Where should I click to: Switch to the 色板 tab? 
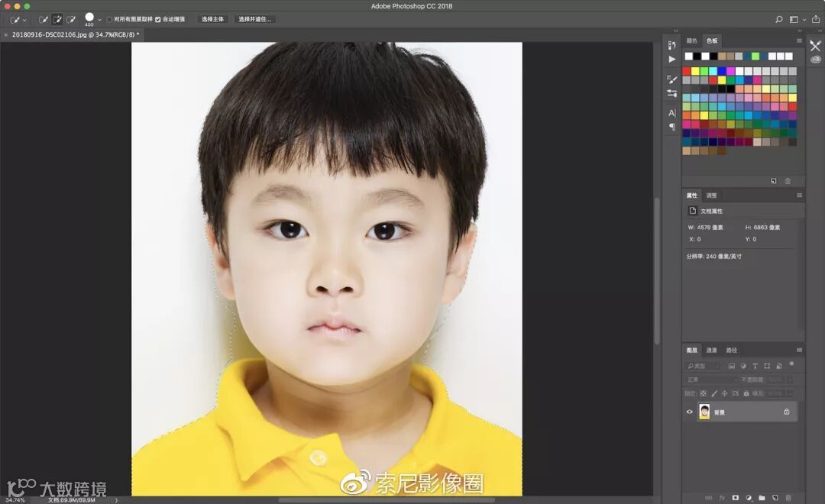[712, 40]
